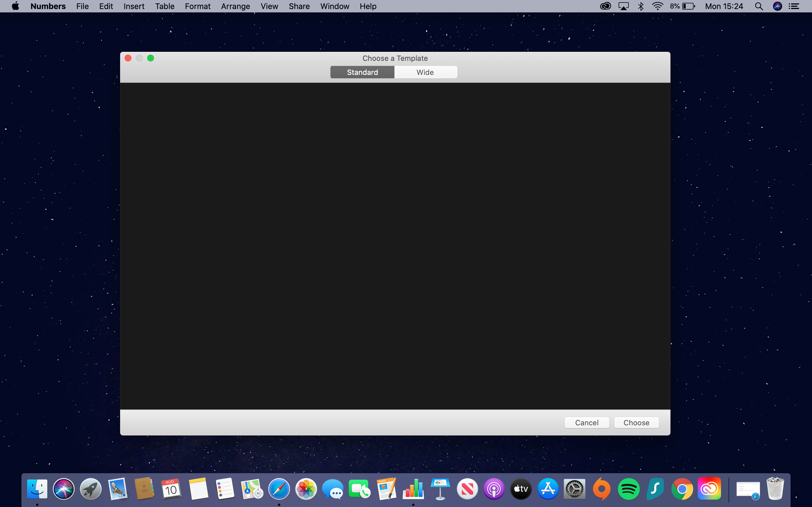The height and width of the screenshot is (507, 812).
Task: Launch Keynote from the Dock
Action: pyautogui.click(x=440, y=489)
